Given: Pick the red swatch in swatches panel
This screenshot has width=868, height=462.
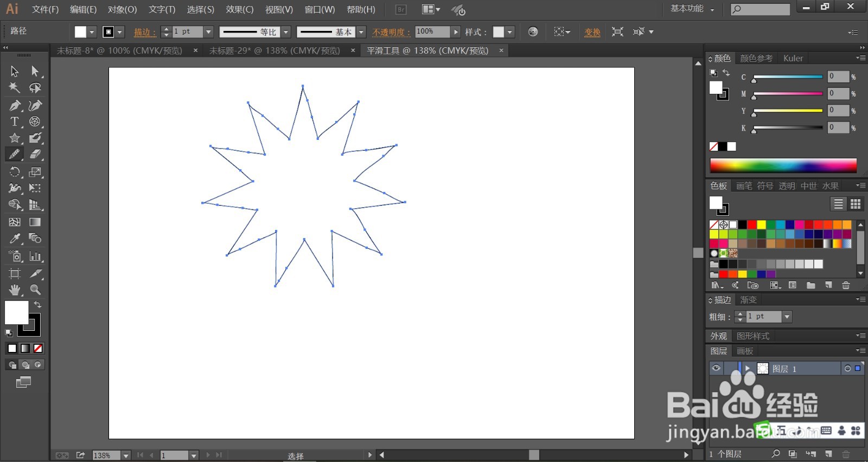Looking at the screenshot, I should tap(751, 224).
